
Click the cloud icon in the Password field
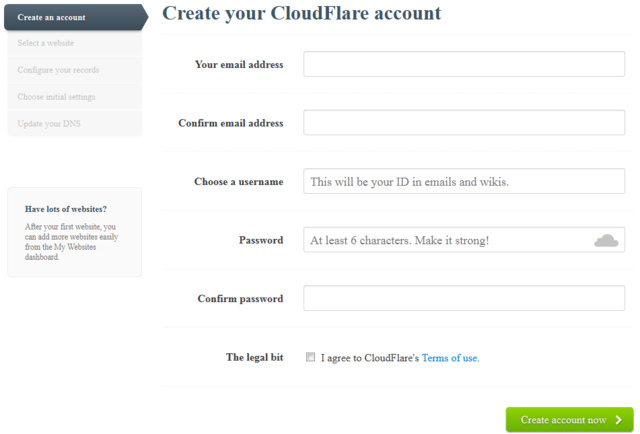[x=606, y=241]
